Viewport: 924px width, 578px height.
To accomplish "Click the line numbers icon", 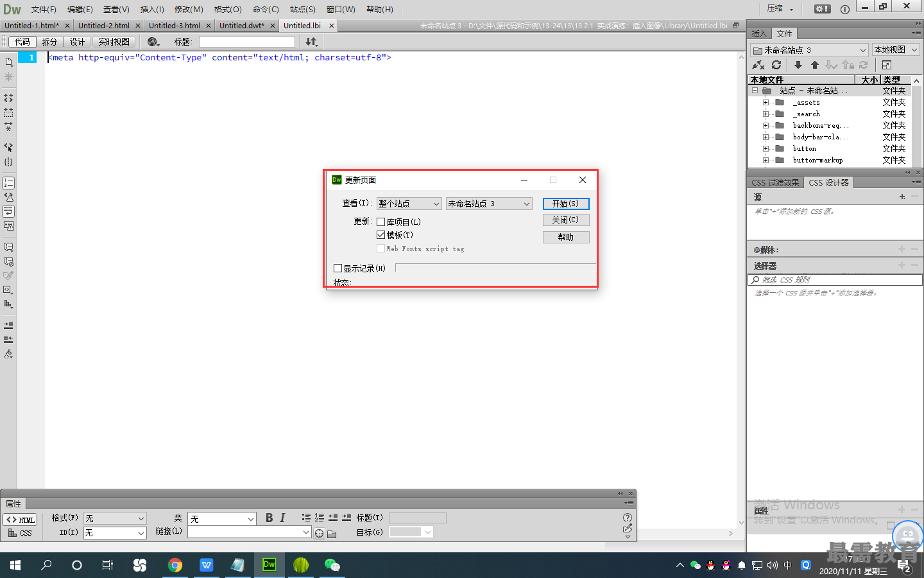I will coord(8,183).
